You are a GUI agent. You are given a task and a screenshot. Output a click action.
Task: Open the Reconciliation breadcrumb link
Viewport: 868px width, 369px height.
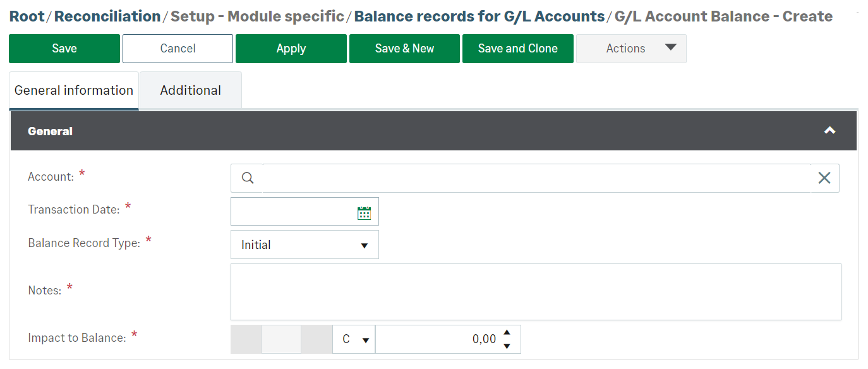coord(107,16)
